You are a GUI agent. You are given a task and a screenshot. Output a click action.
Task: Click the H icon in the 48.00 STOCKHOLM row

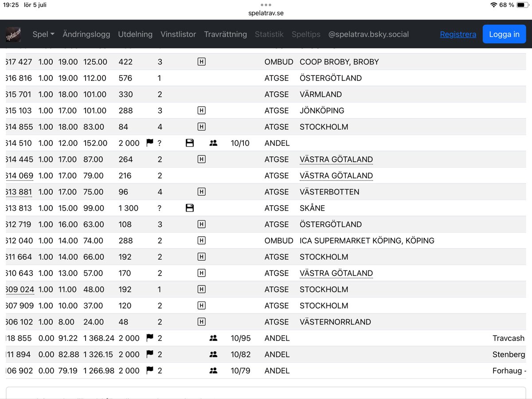(201, 289)
